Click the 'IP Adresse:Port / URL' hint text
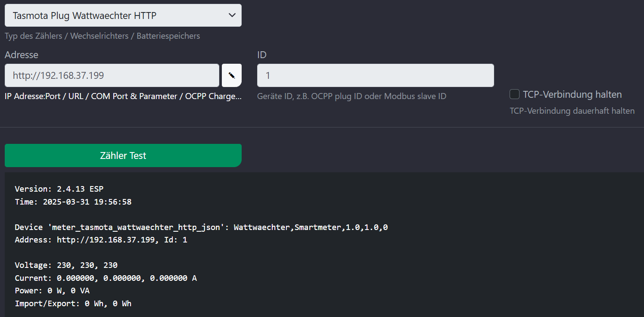Viewport: 644px width, 317px height. (x=123, y=96)
